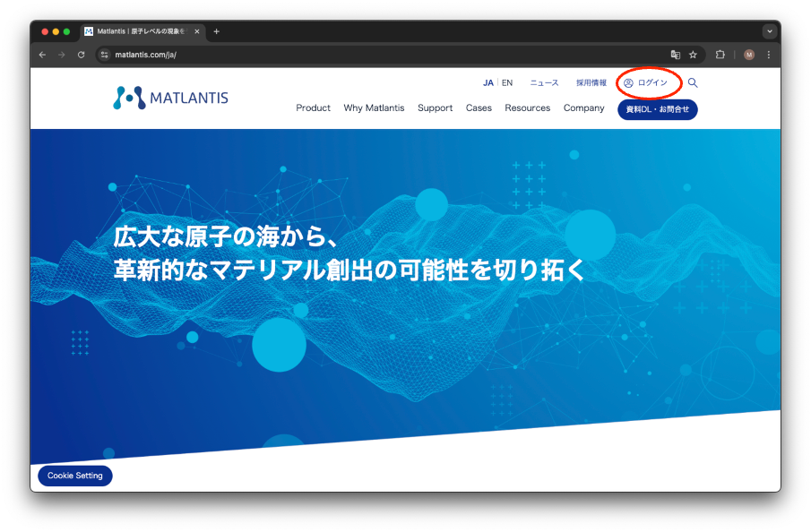Expand the Product navigation menu
The height and width of the screenshot is (532, 811).
313,108
